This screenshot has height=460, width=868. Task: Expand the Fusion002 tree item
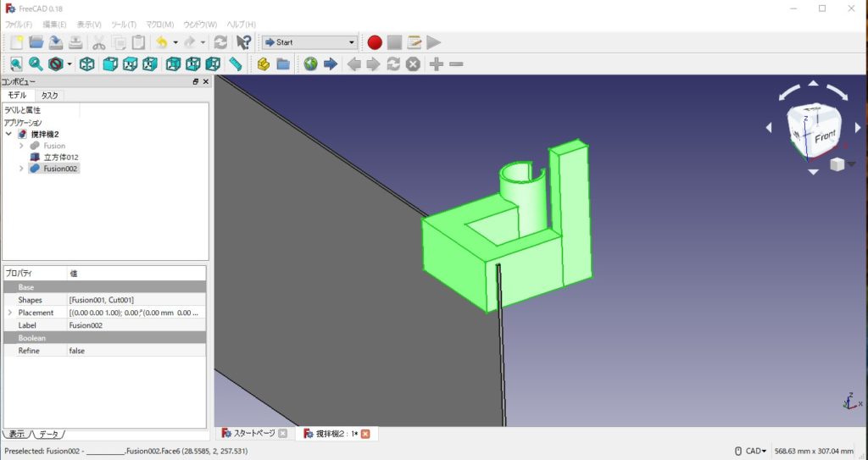click(21, 169)
